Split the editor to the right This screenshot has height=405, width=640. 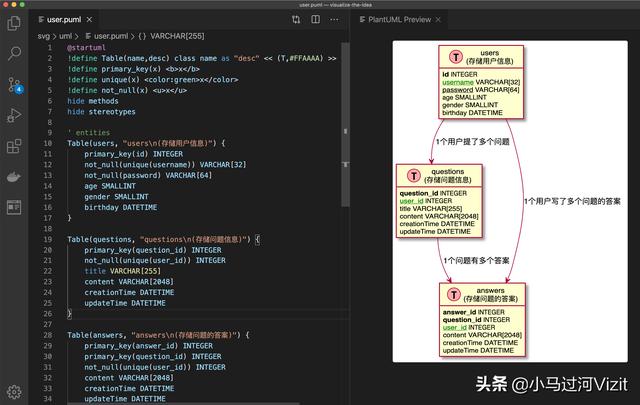point(316,20)
